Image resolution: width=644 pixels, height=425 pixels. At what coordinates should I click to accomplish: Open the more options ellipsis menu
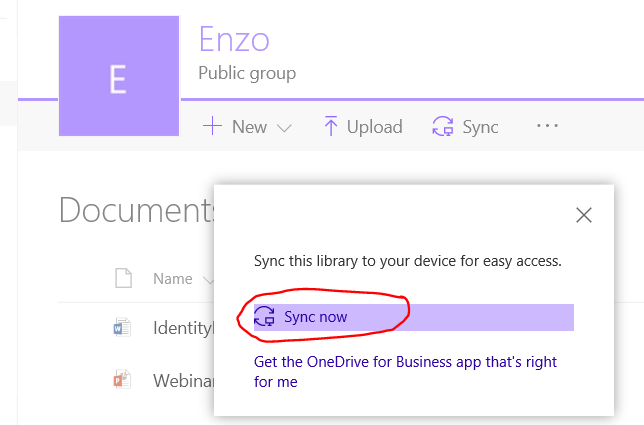coord(546,127)
